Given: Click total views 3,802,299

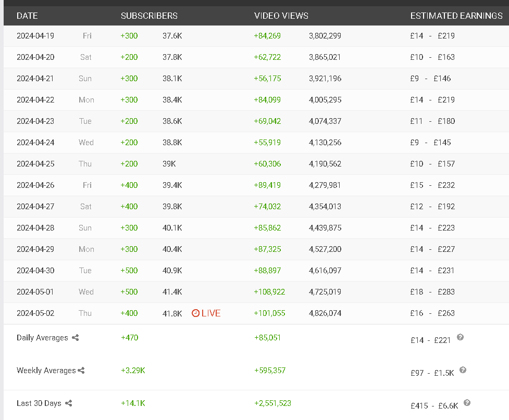Looking at the screenshot, I should pyautogui.click(x=325, y=36).
